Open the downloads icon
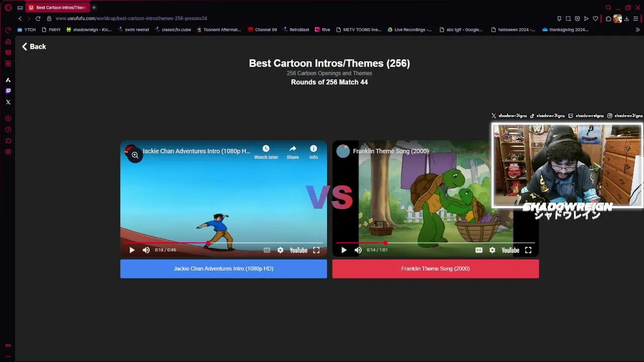 pos(626,19)
